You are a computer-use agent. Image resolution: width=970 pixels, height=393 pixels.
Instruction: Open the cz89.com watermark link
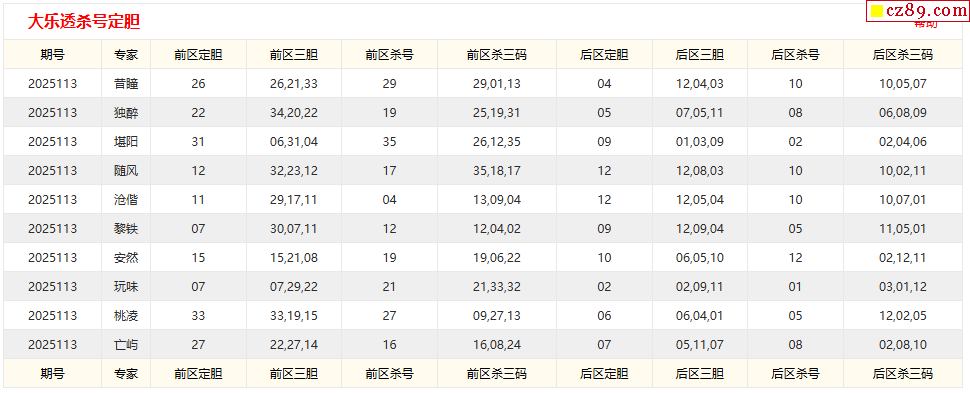click(918, 11)
